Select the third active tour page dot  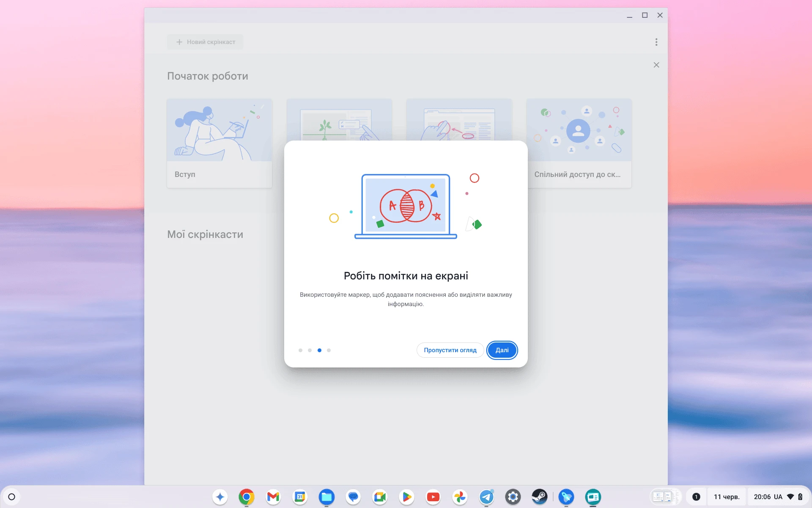[x=319, y=350]
